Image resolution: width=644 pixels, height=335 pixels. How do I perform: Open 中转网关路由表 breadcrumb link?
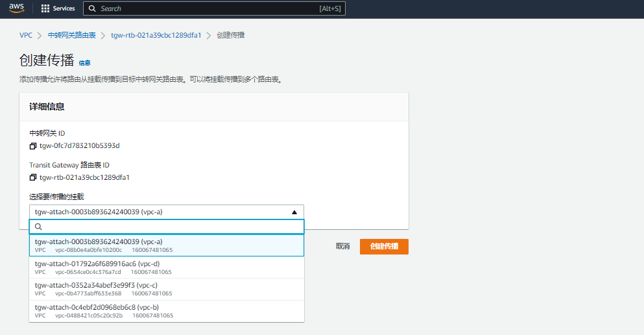(x=72, y=35)
